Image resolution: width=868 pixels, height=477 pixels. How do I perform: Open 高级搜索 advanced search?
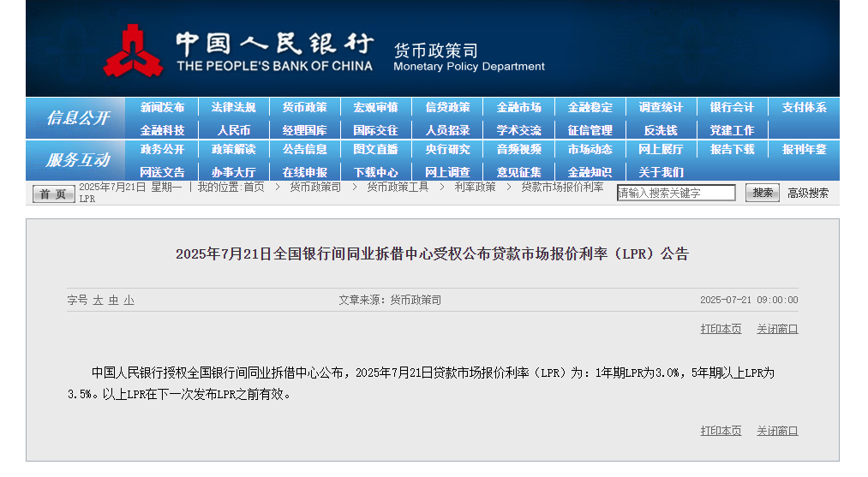pyautogui.click(x=808, y=194)
